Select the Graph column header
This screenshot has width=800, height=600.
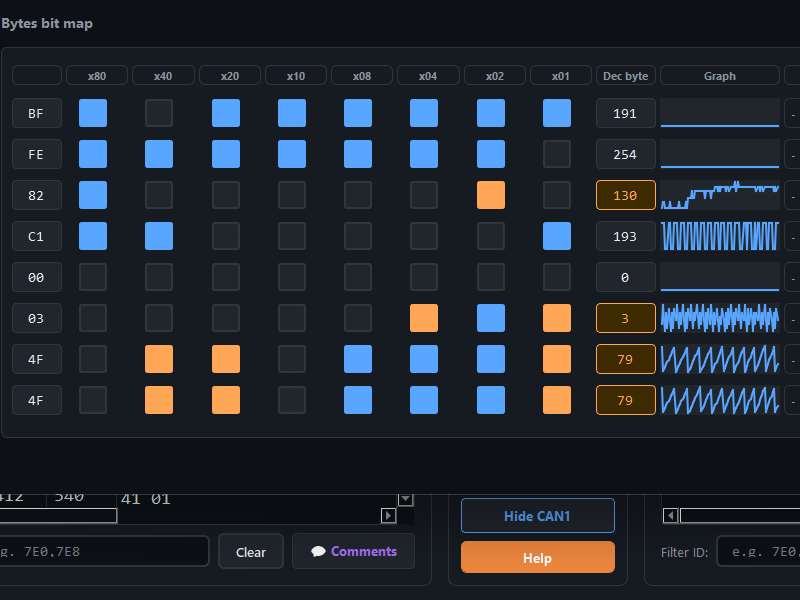[719, 75]
